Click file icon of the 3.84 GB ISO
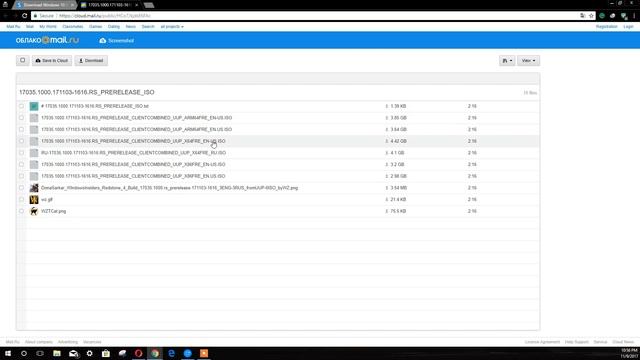Viewport: 640px width, 360px height. coord(34,129)
